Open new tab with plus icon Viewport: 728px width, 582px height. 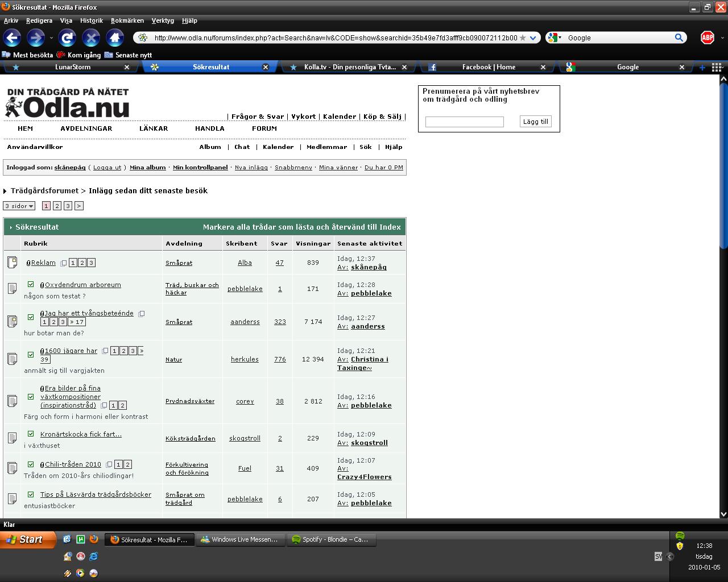pos(702,67)
